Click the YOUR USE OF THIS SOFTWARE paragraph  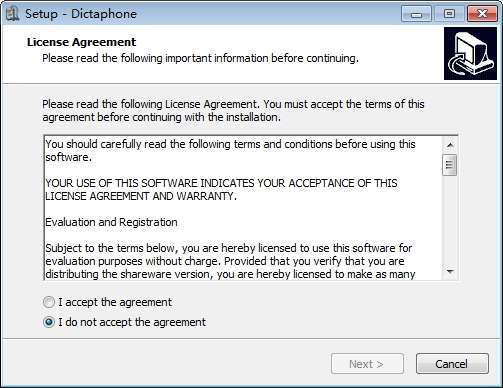pyautogui.click(x=221, y=190)
